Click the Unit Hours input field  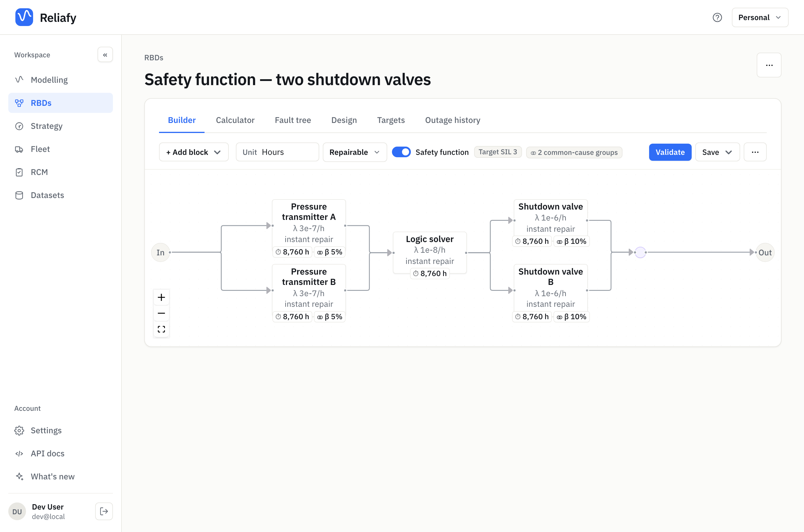pyautogui.click(x=277, y=152)
